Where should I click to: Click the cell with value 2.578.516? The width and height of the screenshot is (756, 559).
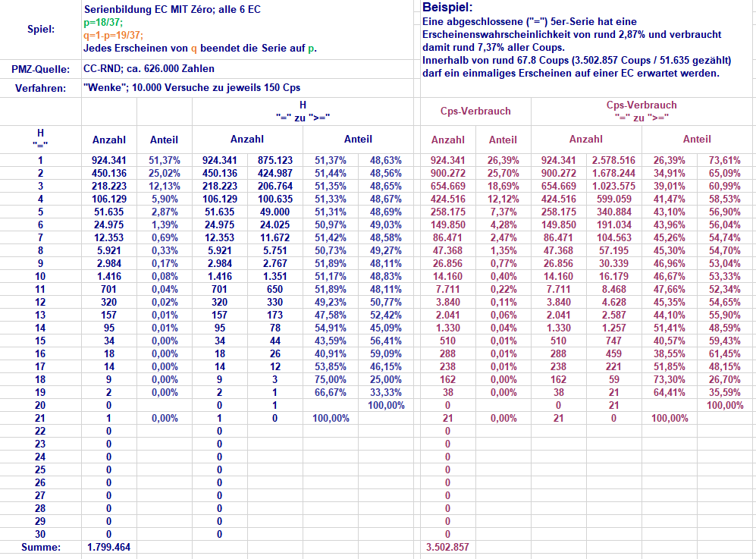pos(614,161)
